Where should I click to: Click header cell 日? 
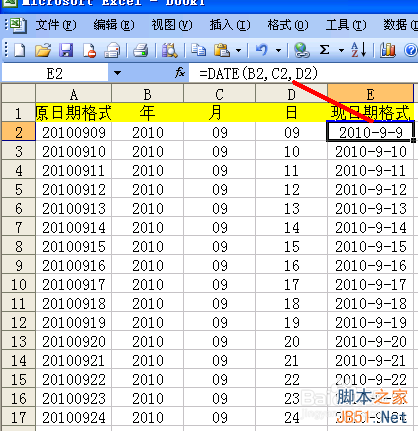(291, 112)
